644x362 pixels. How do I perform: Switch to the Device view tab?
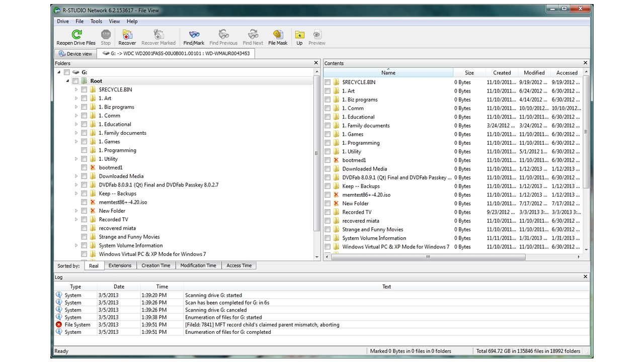(x=75, y=54)
